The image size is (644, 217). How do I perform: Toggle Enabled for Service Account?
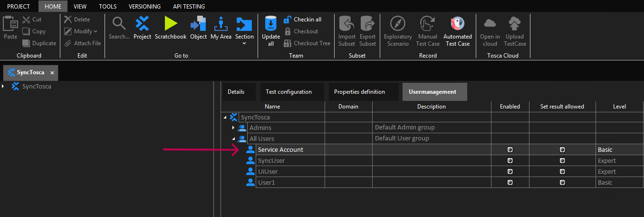click(x=510, y=149)
